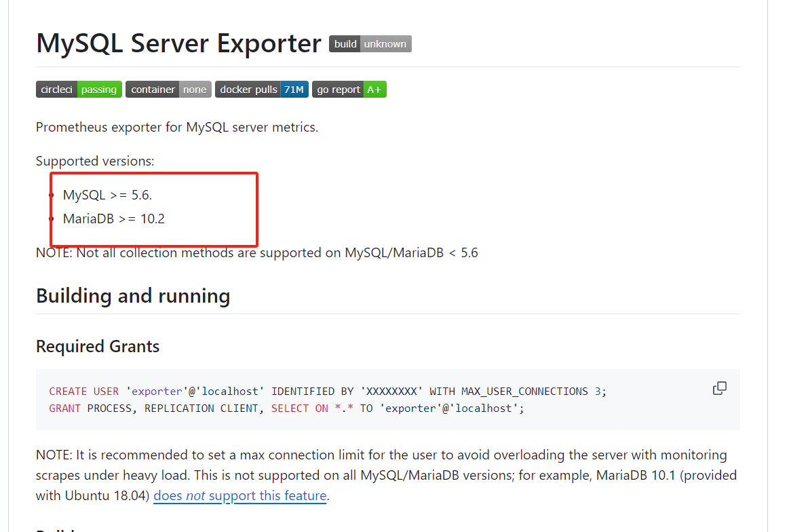Screen dimensions: 810x532
Task: Click the 'Supported versions:' text
Action: click(95, 161)
